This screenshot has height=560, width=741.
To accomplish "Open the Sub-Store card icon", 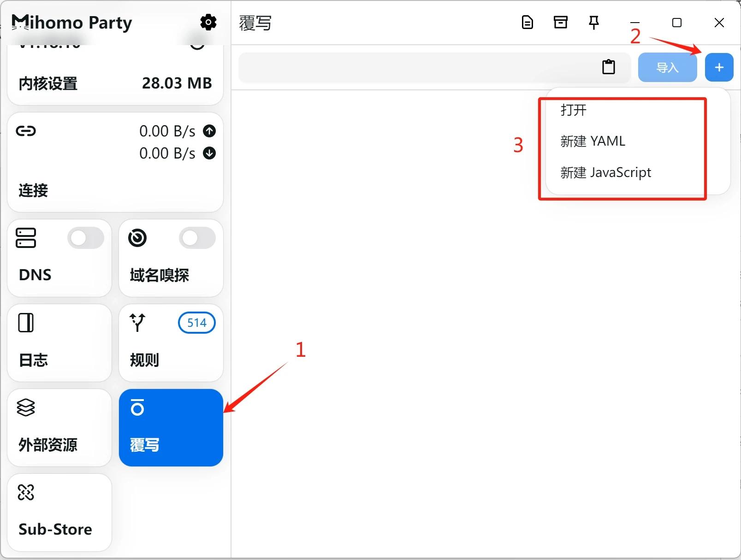I will pyautogui.click(x=26, y=492).
